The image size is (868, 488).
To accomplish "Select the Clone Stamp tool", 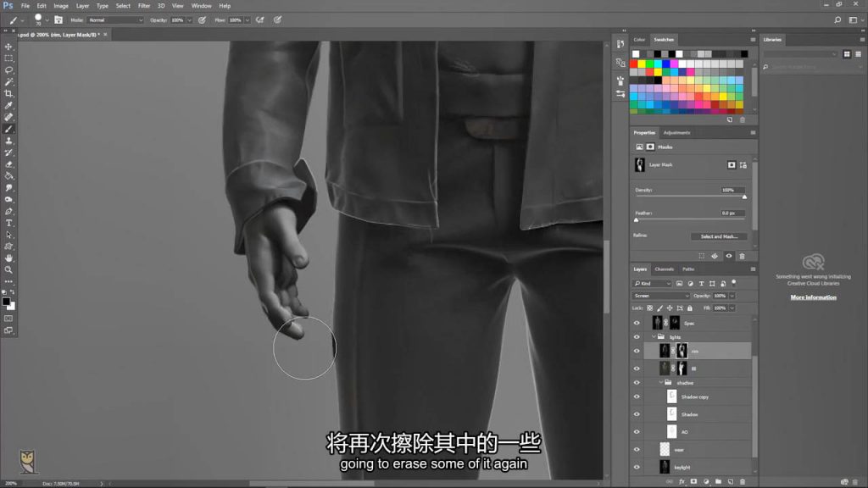I will 8,141.
